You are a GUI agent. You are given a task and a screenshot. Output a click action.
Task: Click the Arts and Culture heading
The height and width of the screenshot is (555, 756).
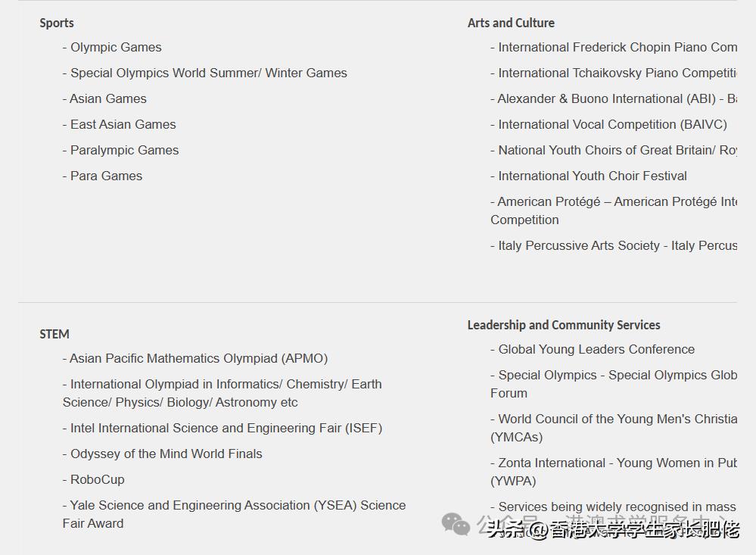(x=511, y=23)
